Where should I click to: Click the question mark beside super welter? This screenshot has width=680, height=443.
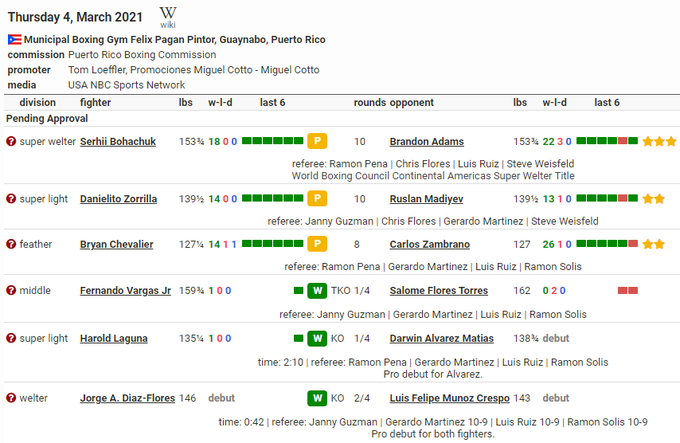click(x=11, y=142)
